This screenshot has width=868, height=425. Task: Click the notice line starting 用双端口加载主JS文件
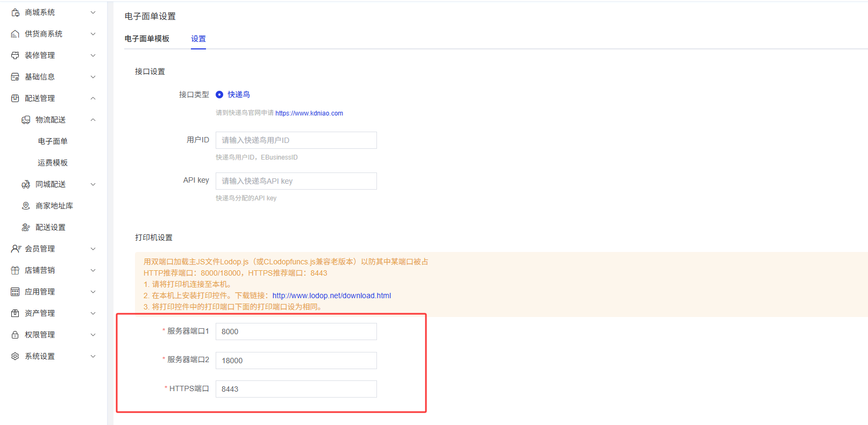click(x=286, y=262)
